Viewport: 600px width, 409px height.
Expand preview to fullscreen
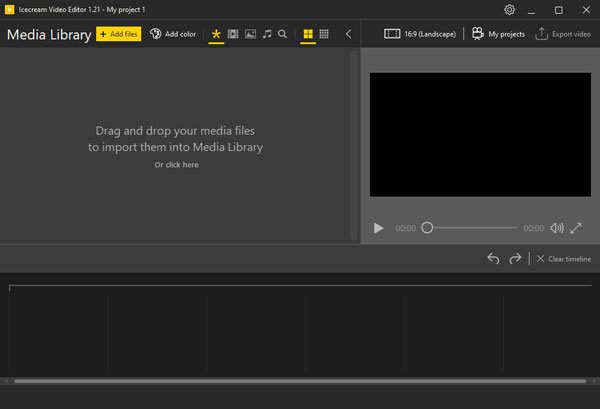click(576, 228)
